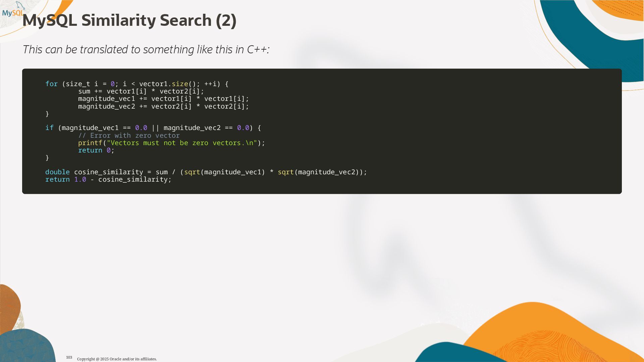This screenshot has height=362, width=644.
Task: Click the slide title 'MySQL Similarity Search (2)'
Action: 129,20
